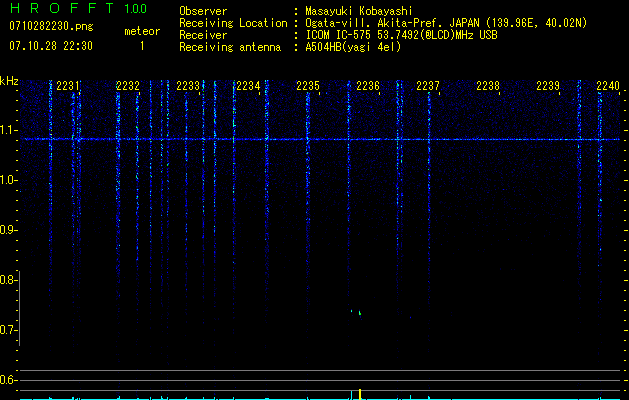
Task: Click the 0.6 kHz axis label
Action: pos(8,380)
